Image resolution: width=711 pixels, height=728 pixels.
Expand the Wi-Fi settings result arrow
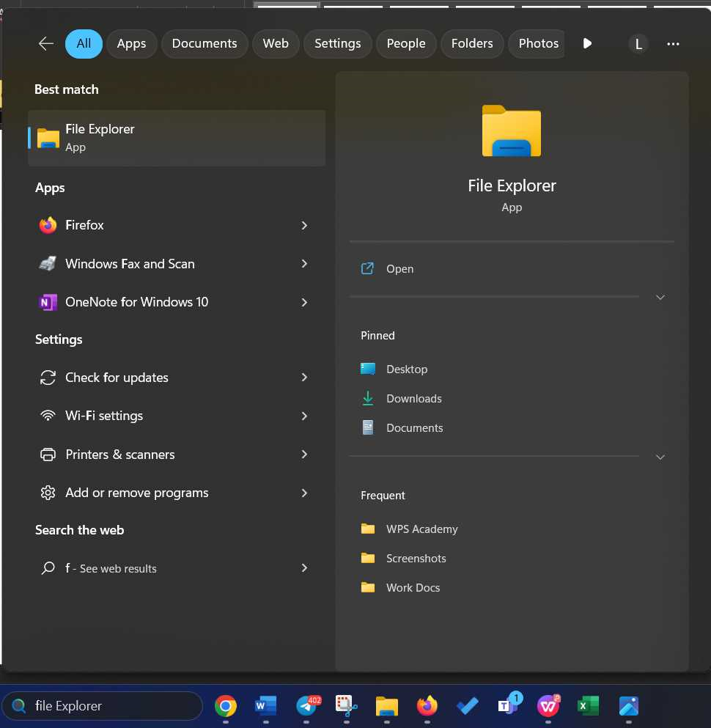click(304, 416)
